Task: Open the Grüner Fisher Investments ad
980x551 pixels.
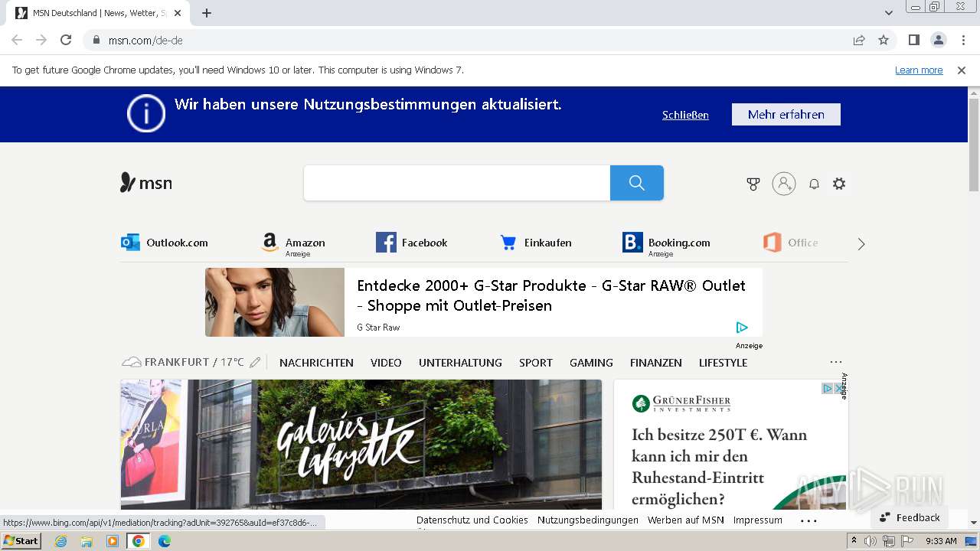Action: coord(730,445)
